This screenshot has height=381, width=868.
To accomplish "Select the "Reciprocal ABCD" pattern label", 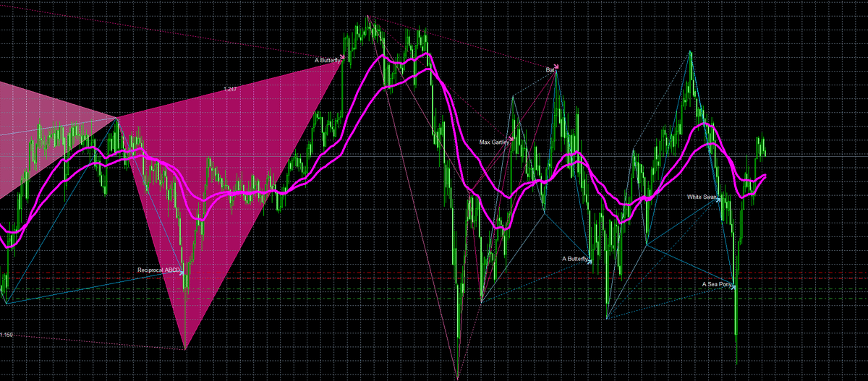I will click(x=159, y=270).
